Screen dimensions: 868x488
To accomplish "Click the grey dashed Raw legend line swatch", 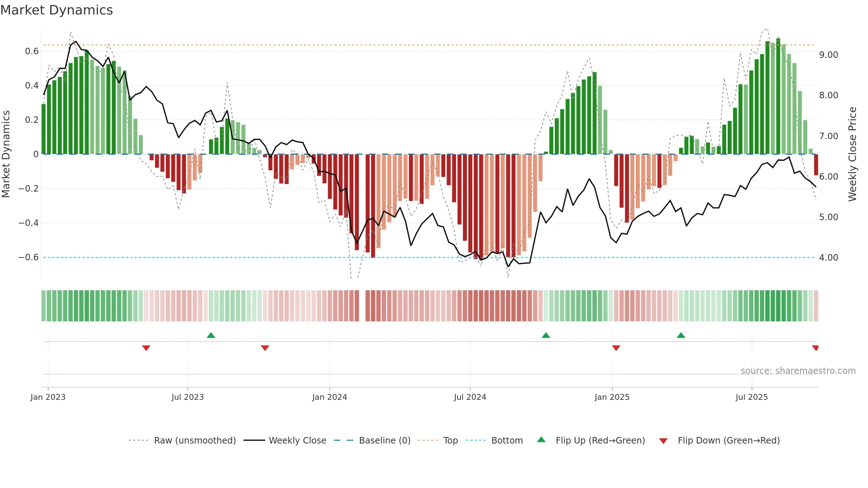I will (139, 440).
